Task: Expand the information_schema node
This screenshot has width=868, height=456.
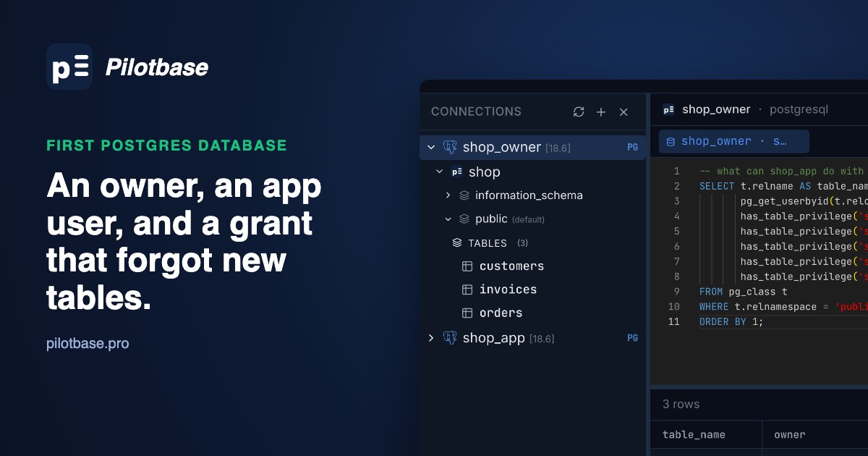Action: [x=448, y=195]
